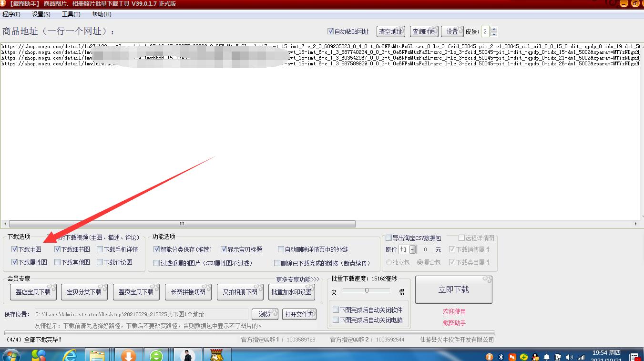This screenshot has width=644, height=361.
Task: Open the volume speaker tray icon
Action: click(570, 357)
